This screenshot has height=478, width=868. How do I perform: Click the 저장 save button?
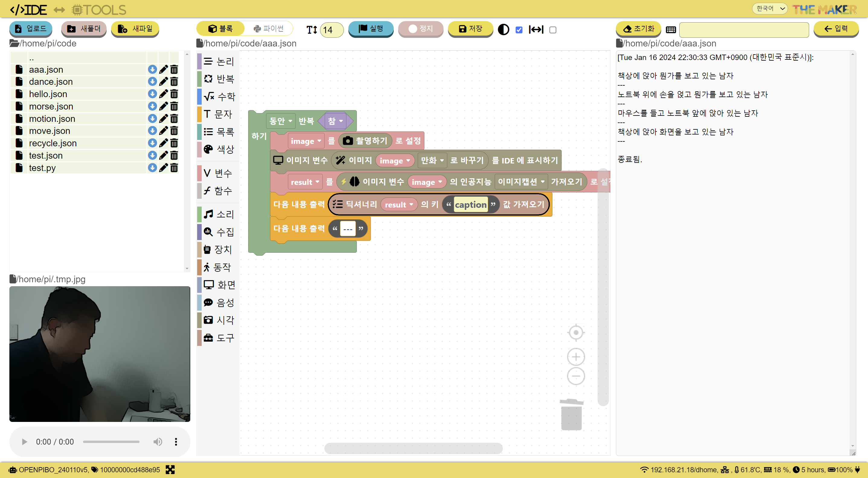click(x=470, y=29)
